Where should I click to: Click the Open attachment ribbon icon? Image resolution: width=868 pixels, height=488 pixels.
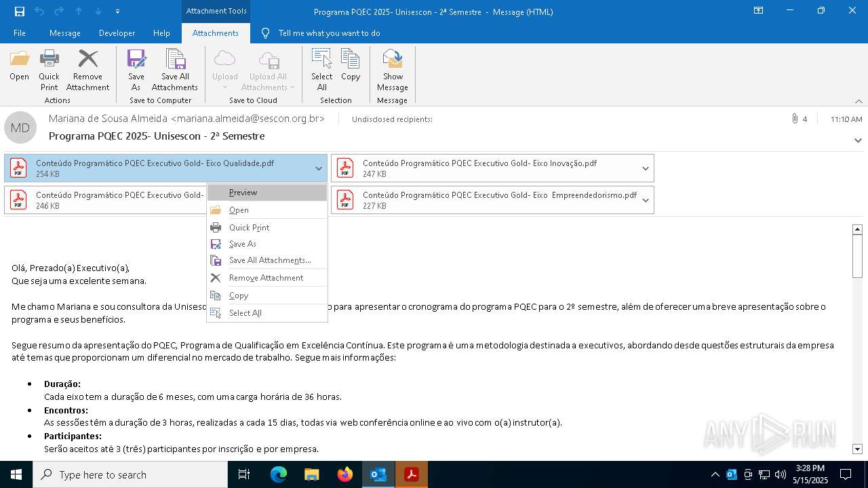(20, 66)
